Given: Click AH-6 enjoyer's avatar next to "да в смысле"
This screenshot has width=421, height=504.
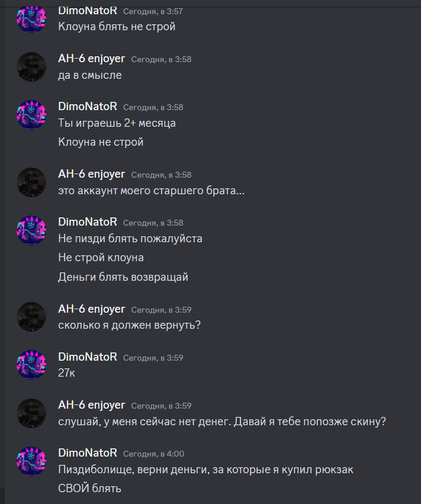Looking at the screenshot, I should coord(31,67).
